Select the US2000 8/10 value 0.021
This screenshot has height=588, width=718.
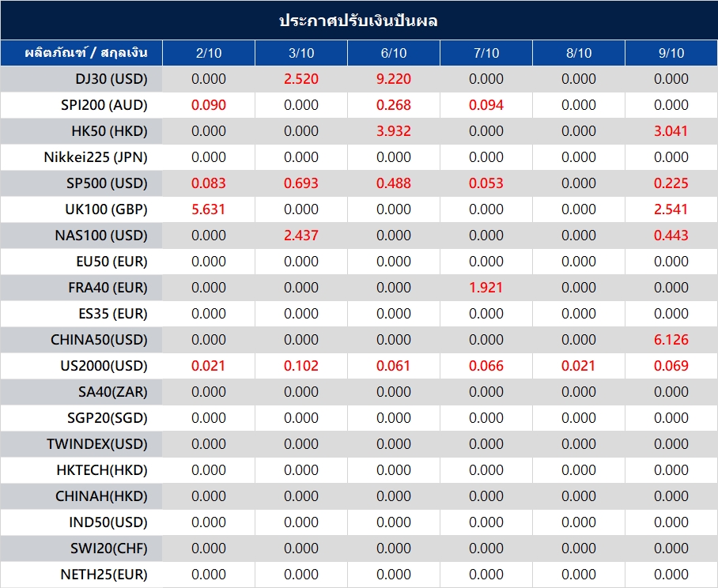(579, 366)
